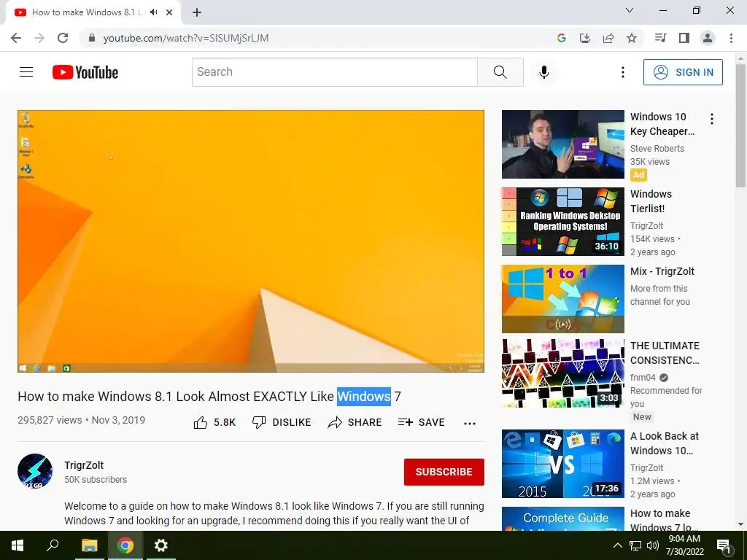Reload the current page
Image resolution: width=747 pixels, height=560 pixels.
point(63,38)
